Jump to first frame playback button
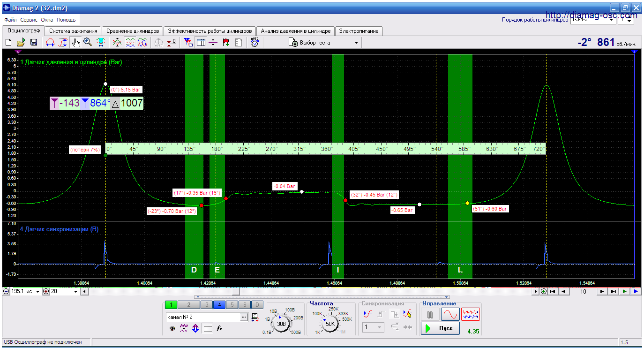The width and height of the screenshot is (644, 348). (553, 291)
